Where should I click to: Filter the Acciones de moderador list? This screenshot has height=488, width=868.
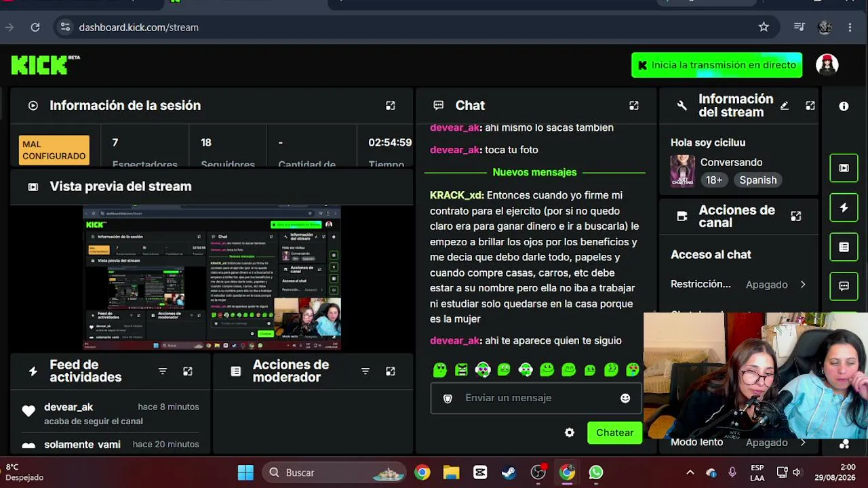tap(366, 371)
